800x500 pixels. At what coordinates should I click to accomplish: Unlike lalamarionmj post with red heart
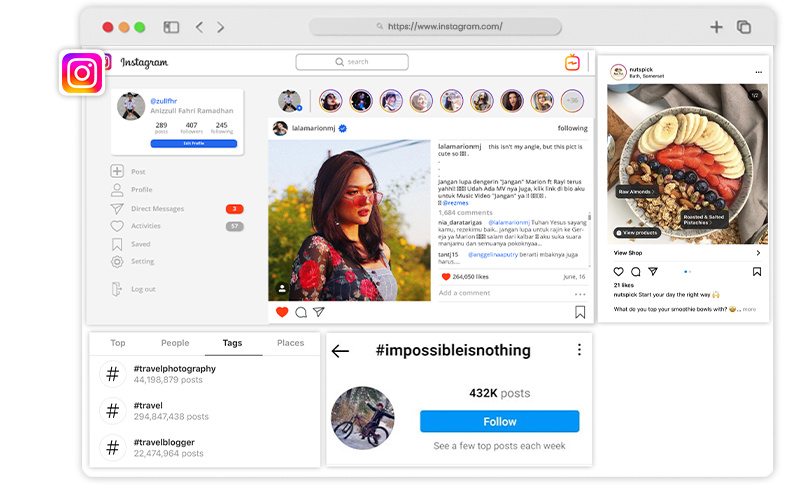pos(282,312)
